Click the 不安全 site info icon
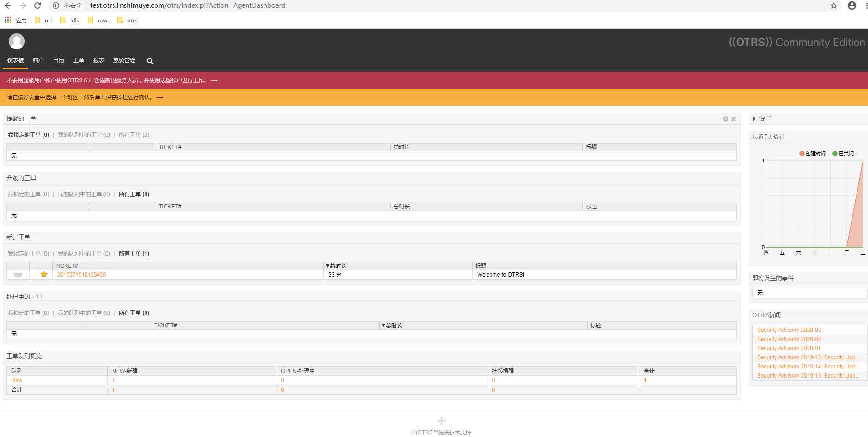This screenshot has width=868, height=437. (56, 5)
